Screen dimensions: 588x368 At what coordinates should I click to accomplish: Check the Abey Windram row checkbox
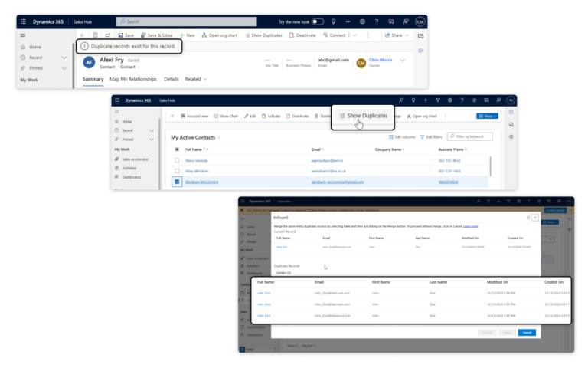[x=177, y=171]
